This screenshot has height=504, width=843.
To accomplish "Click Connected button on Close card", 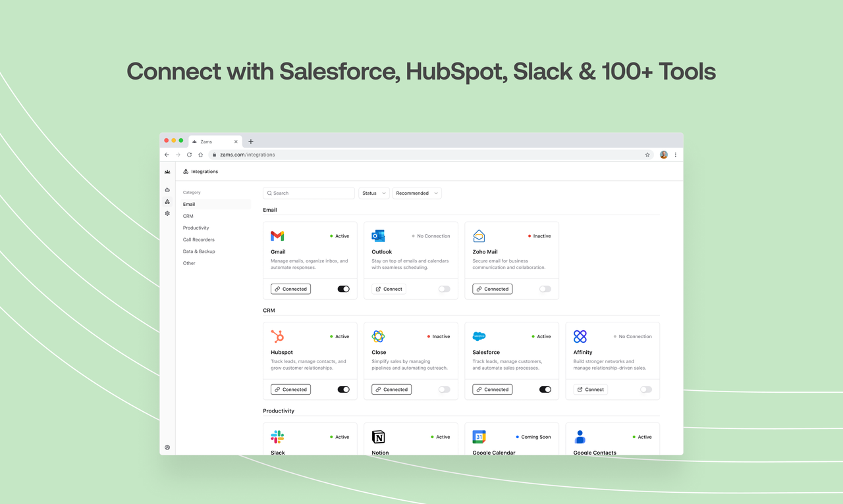I will point(391,390).
